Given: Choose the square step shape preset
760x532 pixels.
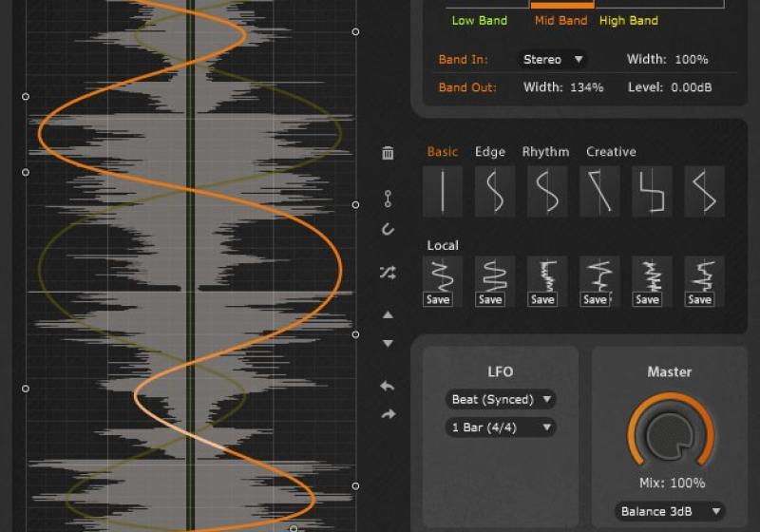Looking at the screenshot, I should (652, 191).
